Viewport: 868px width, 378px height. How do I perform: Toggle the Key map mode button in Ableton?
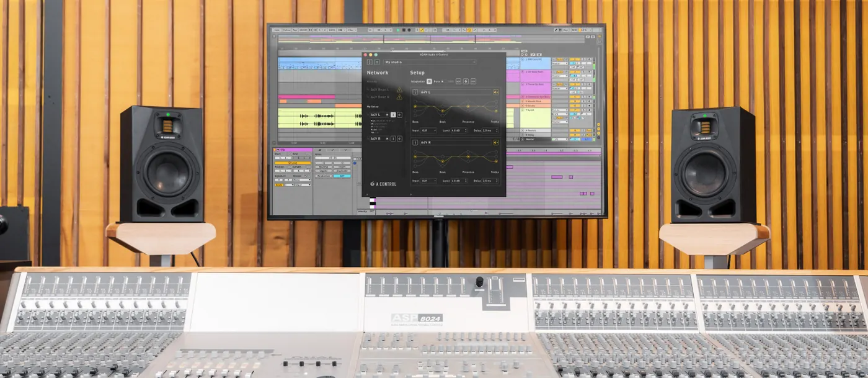coord(565,30)
